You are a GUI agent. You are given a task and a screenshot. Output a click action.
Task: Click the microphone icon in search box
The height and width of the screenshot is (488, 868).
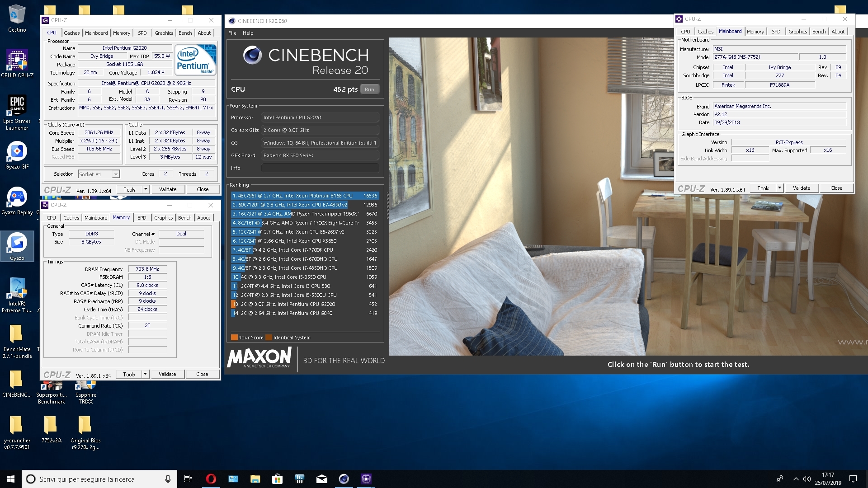click(168, 479)
